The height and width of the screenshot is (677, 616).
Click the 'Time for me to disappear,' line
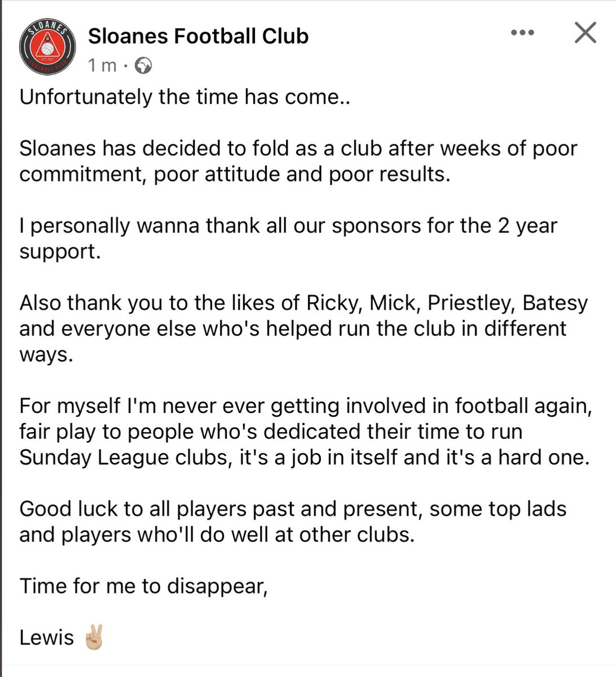143,587
